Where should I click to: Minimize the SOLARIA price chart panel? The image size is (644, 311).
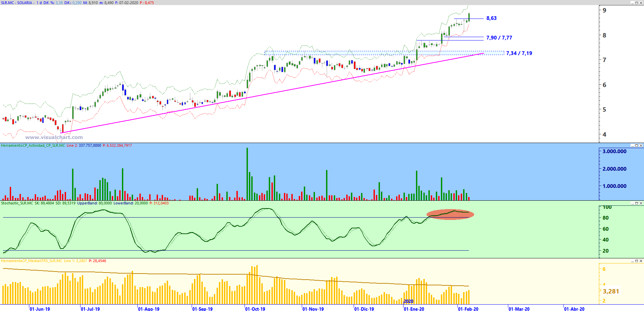click(633, 3)
